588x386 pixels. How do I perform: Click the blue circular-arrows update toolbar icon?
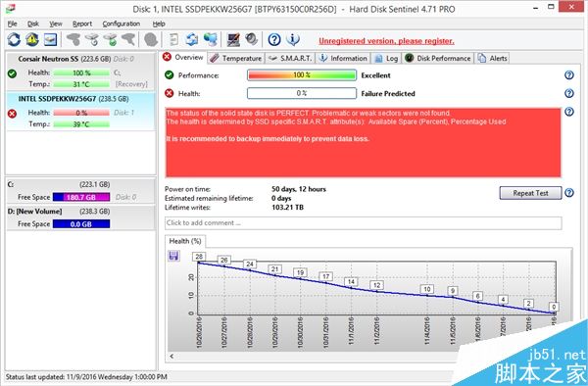pyautogui.click(x=192, y=39)
